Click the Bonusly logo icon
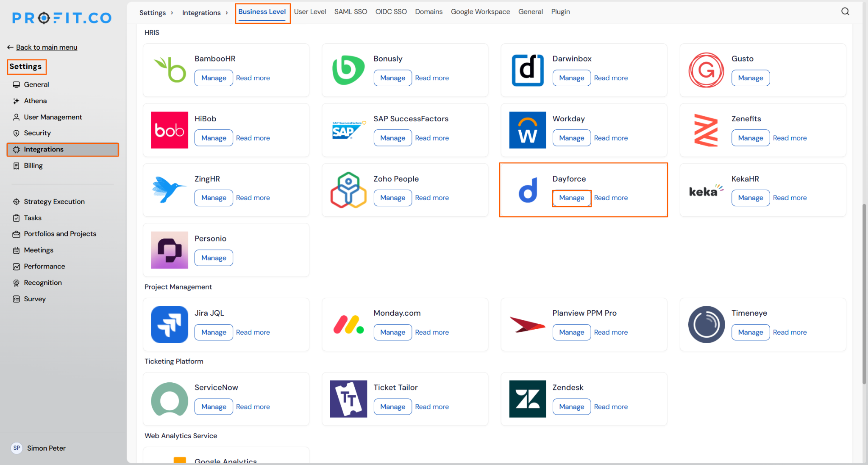Image resolution: width=868 pixels, height=465 pixels. pos(348,70)
